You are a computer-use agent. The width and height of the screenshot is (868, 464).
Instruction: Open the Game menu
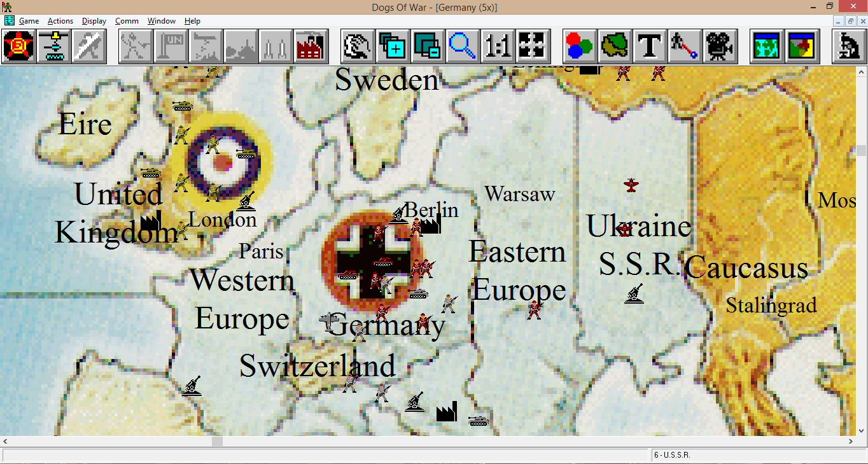(29, 21)
